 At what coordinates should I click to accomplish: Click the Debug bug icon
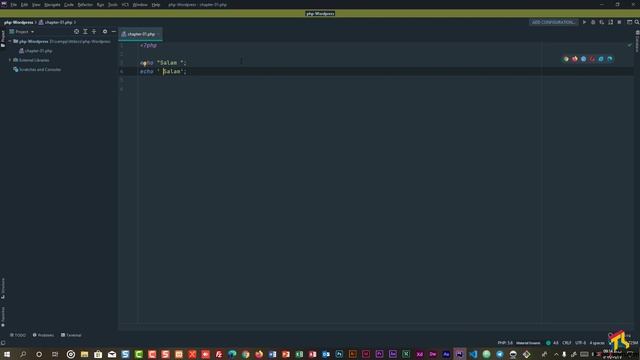[x=593, y=22]
